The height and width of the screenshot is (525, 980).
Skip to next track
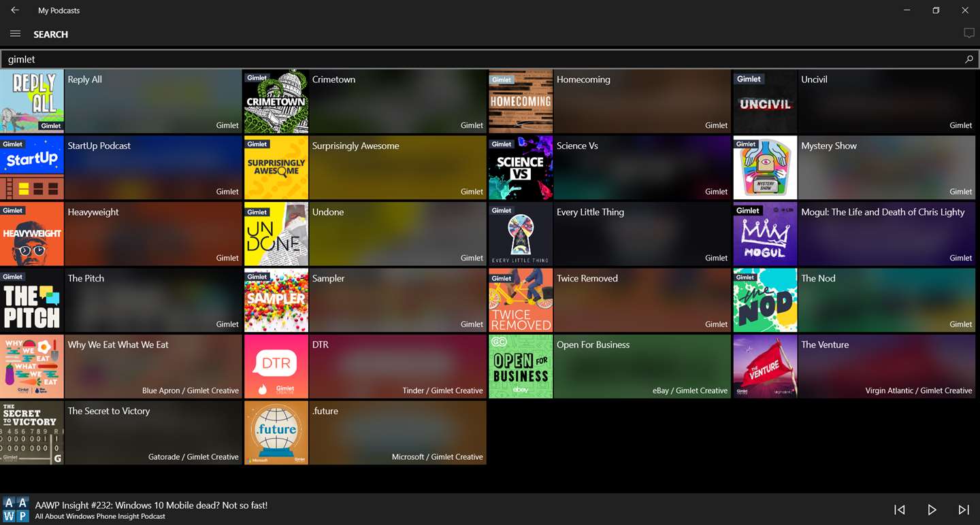click(964, 510)
